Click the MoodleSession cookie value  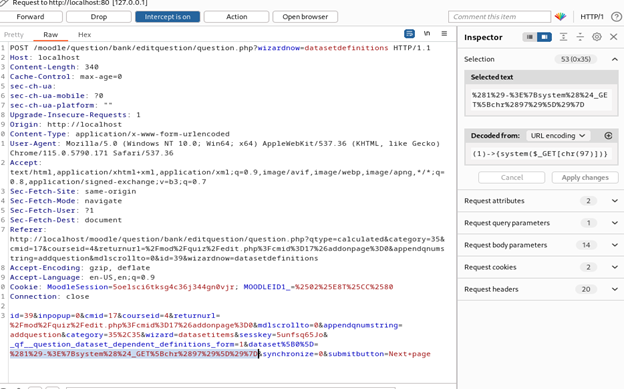click(x=173, y=287)
